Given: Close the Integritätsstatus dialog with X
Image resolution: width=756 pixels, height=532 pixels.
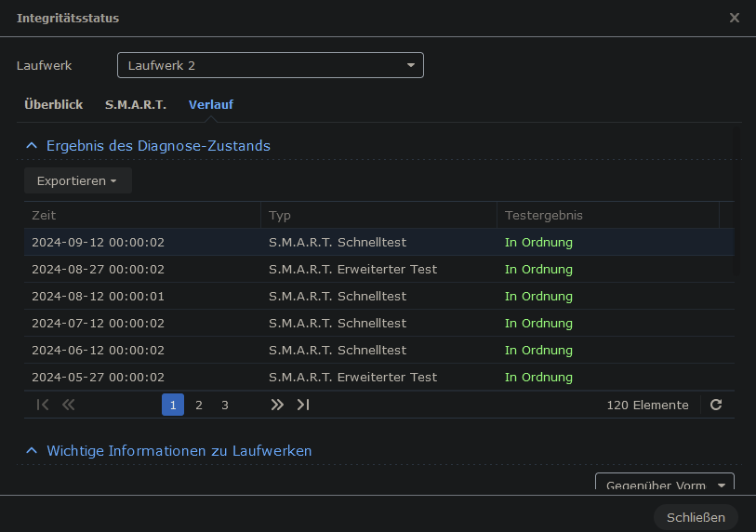Looking at the screenshot, I should [x=735, y=18].
